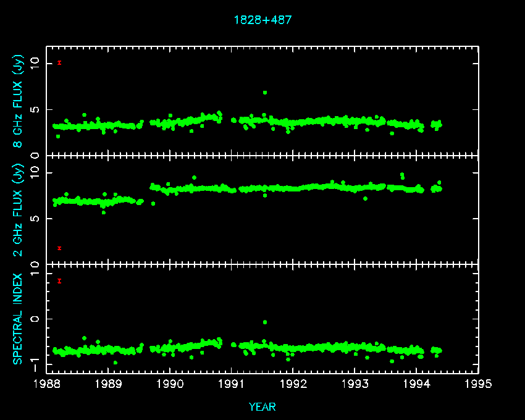
Task: Click the 0 tick label on 8 GHz flux axis
Action: point(35,155)
